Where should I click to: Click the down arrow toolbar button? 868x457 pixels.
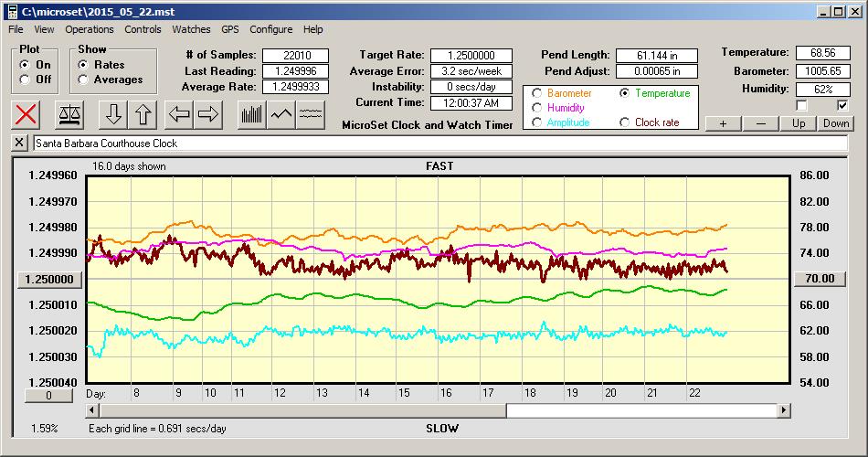coord(113,114)
